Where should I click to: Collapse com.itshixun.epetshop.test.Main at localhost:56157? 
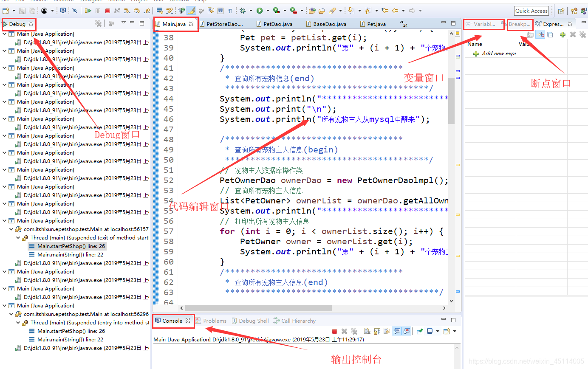pyautogui.click(x=11, y=229)
